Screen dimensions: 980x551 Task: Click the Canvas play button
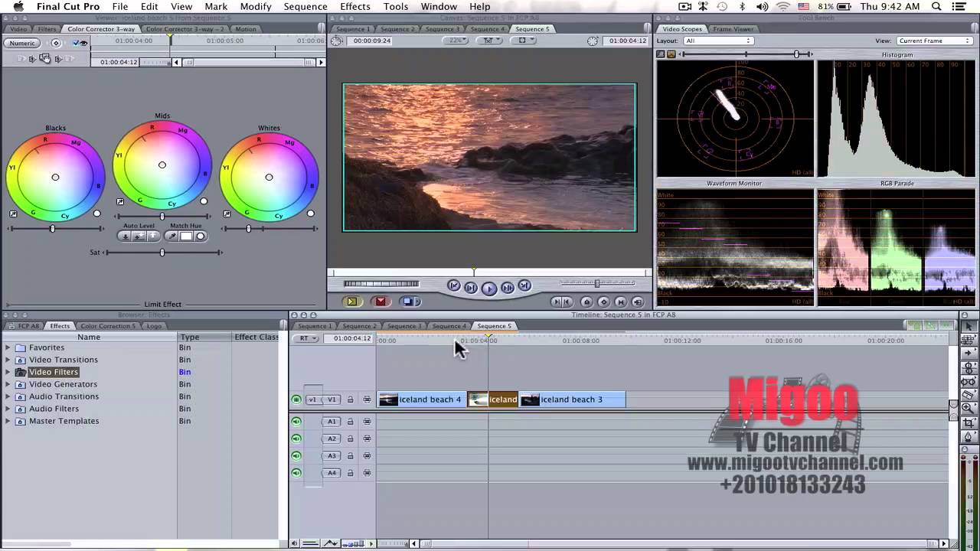click(488, 288)
